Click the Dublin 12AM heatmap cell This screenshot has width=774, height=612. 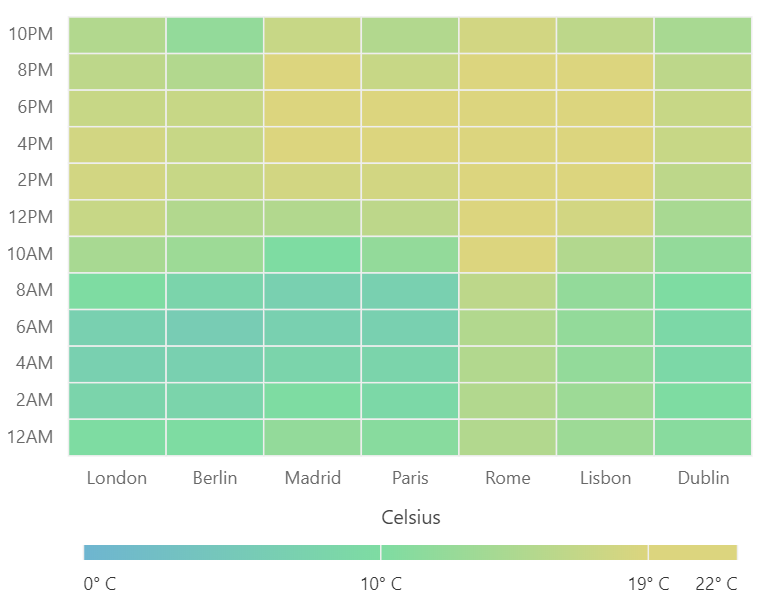[703, 437]
